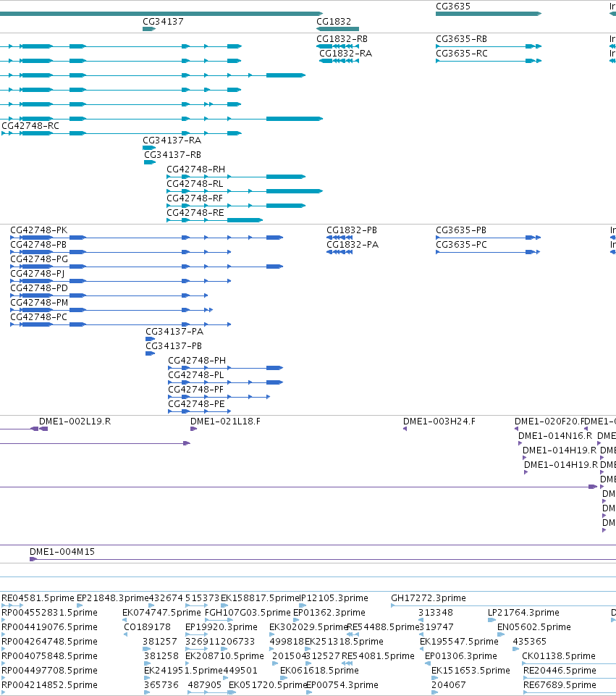This screenshot has height=696, width=616.
Task: Click EST EK195547.5prime
Action: pos(459,642)
